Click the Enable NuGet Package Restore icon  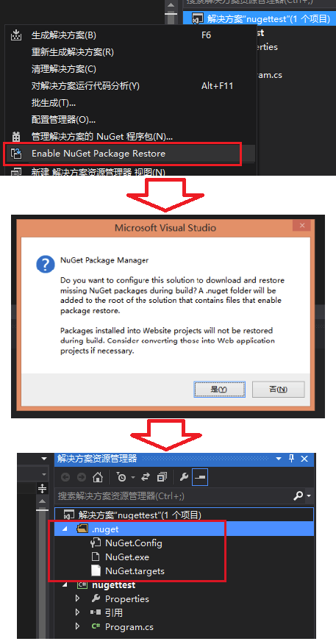click(16, 154)
